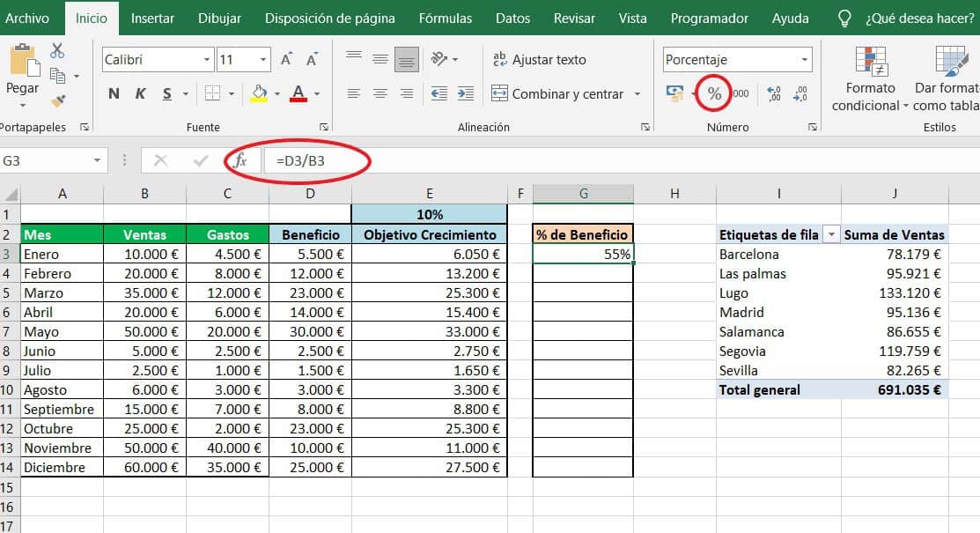This screenshot has height=533, width=980.
Task: Open Formato condicional menu
Action: point(870,78)
